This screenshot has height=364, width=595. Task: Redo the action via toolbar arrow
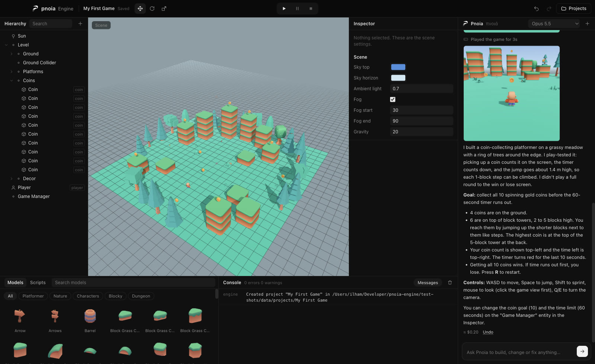(x=549, y=9)
